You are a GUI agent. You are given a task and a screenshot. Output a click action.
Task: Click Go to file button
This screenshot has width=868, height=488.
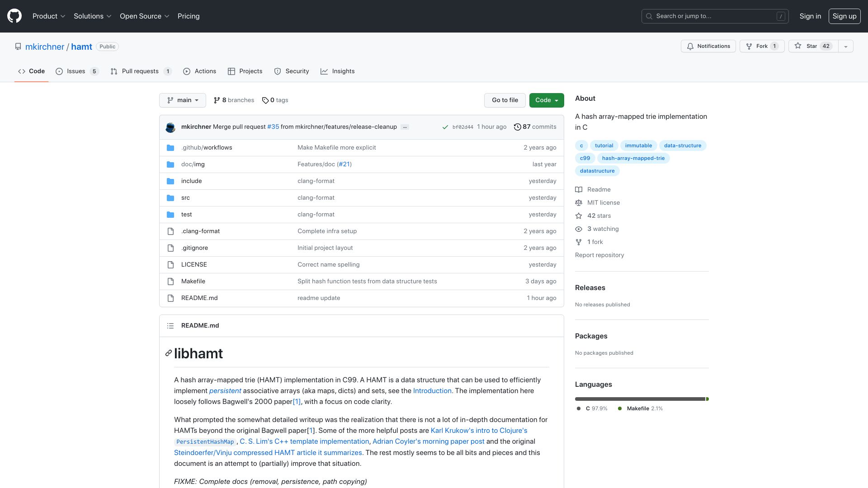click(505, 100)
